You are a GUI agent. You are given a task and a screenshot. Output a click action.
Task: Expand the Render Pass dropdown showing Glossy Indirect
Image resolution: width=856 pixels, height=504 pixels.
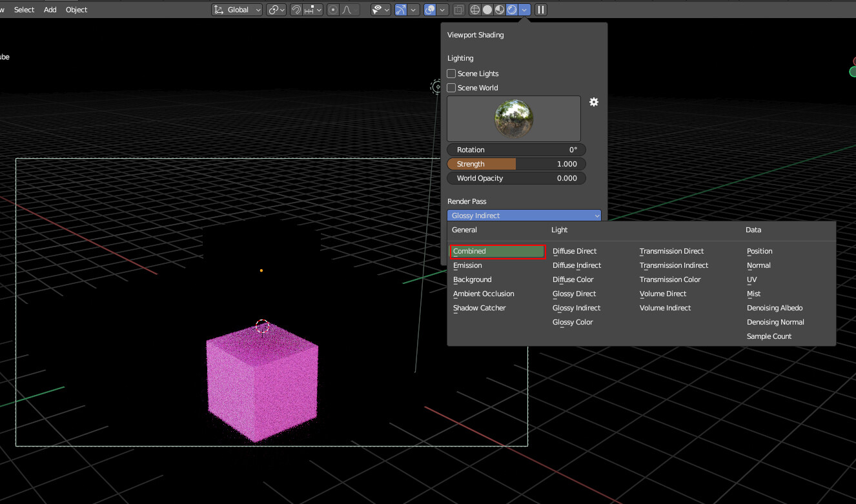(524, 216)
